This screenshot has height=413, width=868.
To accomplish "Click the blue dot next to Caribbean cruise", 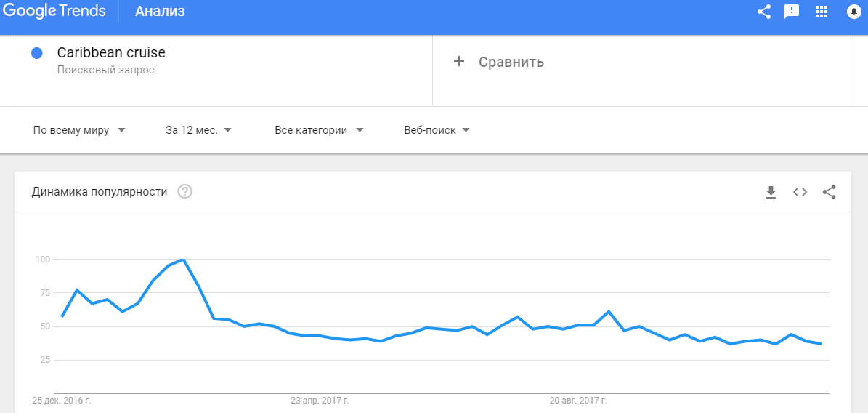I will [37, 53].
